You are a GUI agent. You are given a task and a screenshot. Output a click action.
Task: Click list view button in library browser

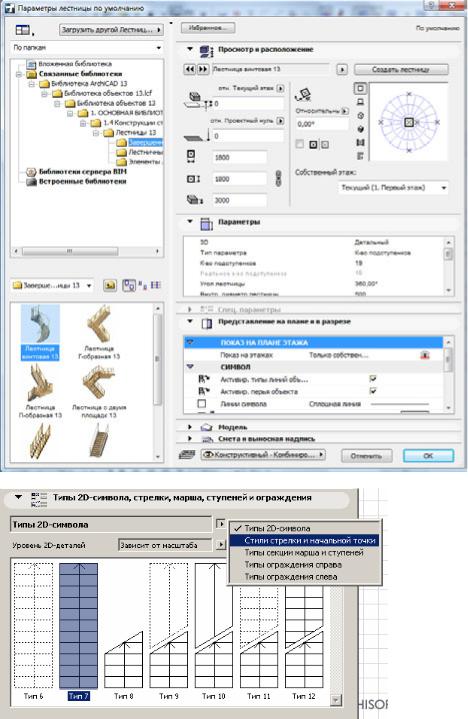[x=156, y=285]
